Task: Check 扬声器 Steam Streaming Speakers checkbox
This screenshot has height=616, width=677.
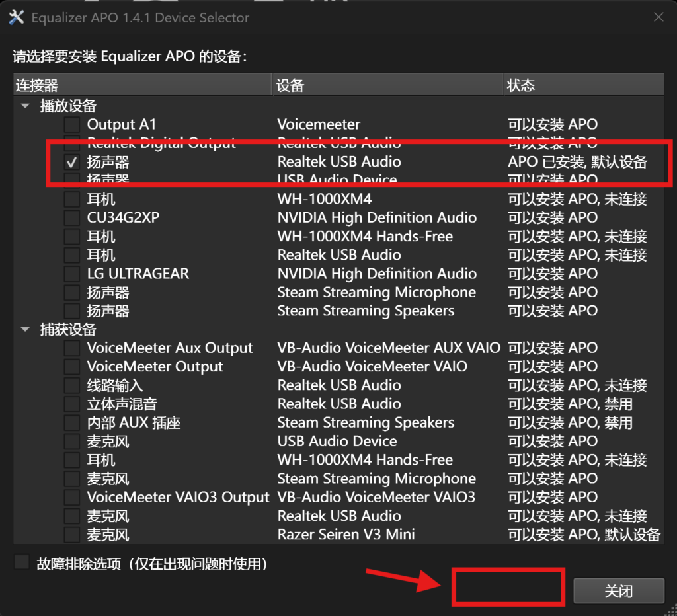Action: tap(71, 311)
